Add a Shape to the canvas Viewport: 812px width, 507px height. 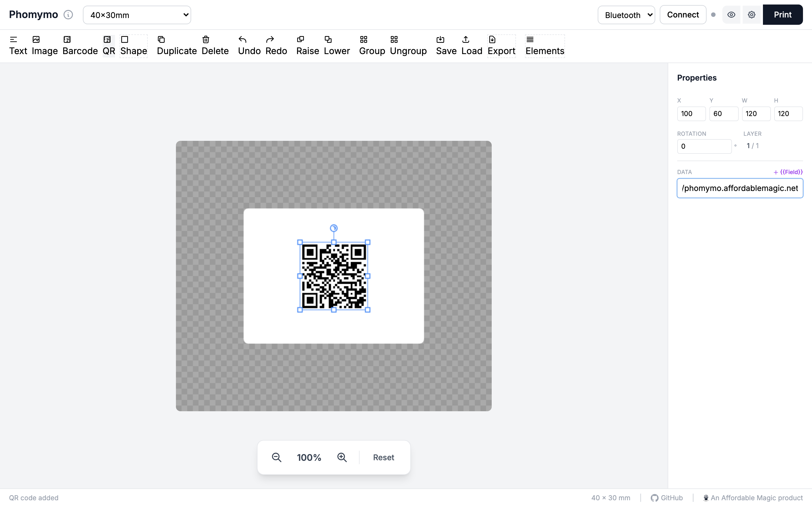(x=133, y=45)
